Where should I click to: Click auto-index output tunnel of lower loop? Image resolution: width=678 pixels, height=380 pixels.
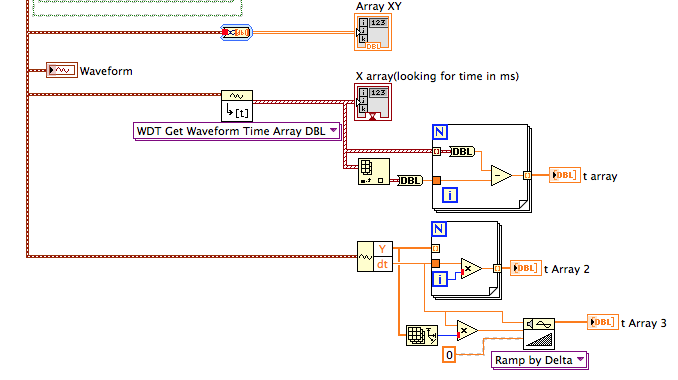pyautogui.click(x=497, y=268)
